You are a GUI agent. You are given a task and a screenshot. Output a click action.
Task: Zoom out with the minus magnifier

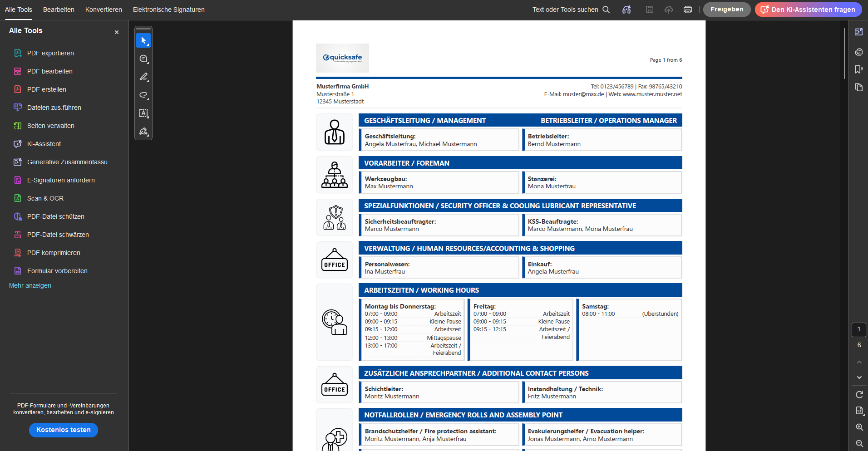(859, 443)
